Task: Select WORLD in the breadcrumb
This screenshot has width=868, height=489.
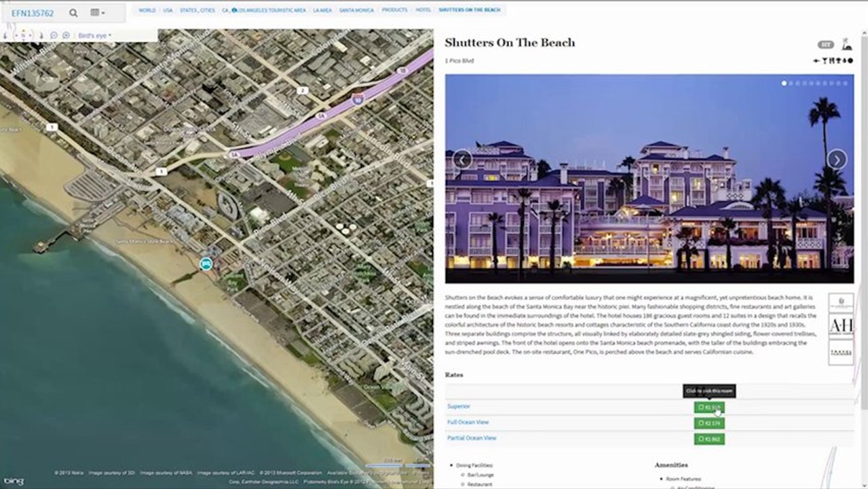Action: 147,10
